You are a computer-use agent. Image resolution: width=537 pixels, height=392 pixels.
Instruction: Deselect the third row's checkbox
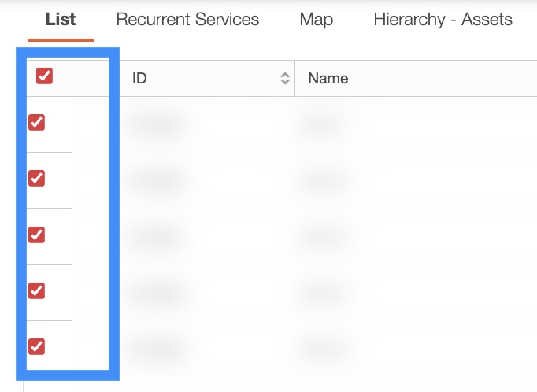36,235
